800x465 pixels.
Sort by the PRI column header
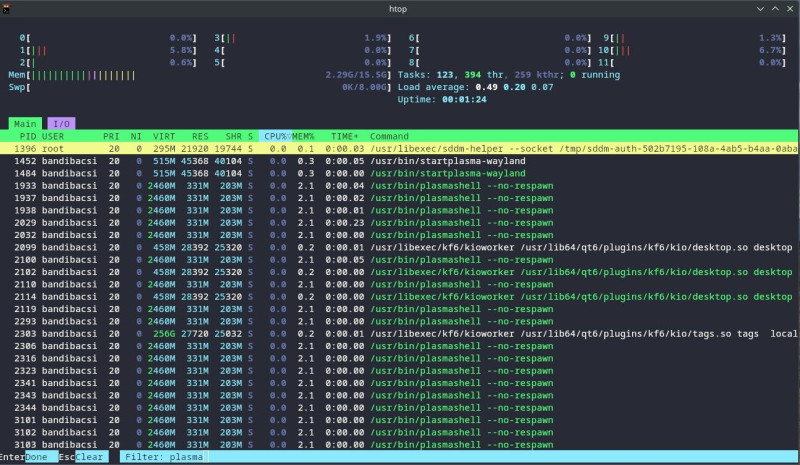111,136
